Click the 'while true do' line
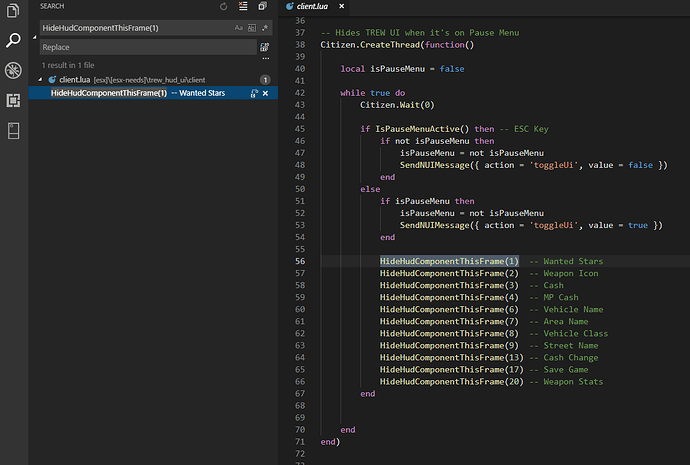690x465 pixels. (x=372, y=93)
